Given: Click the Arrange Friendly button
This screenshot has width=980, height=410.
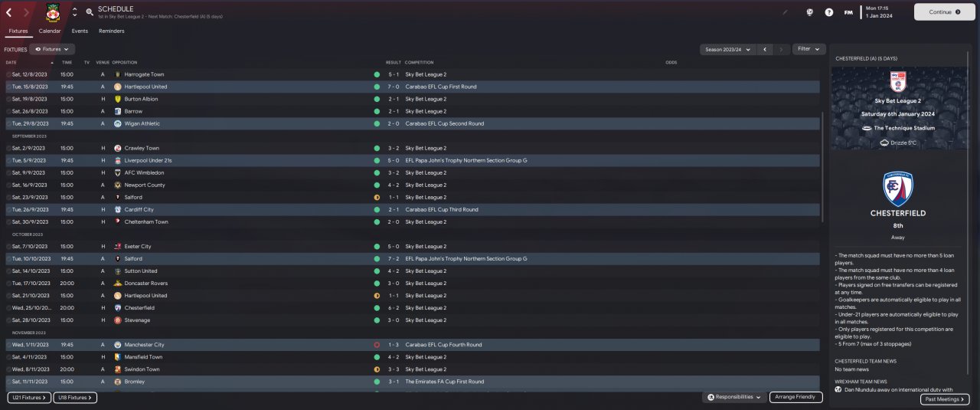Looking at the screenshot, I should tap(795, 397).
